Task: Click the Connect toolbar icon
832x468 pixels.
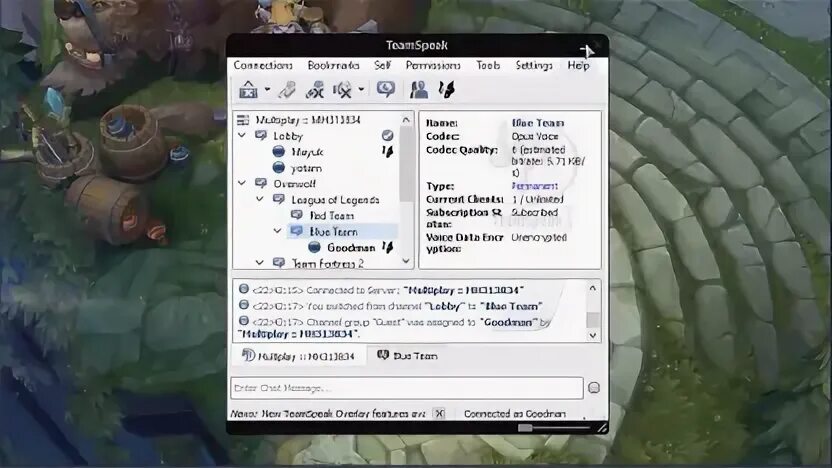Action: (x=248, y=90)
